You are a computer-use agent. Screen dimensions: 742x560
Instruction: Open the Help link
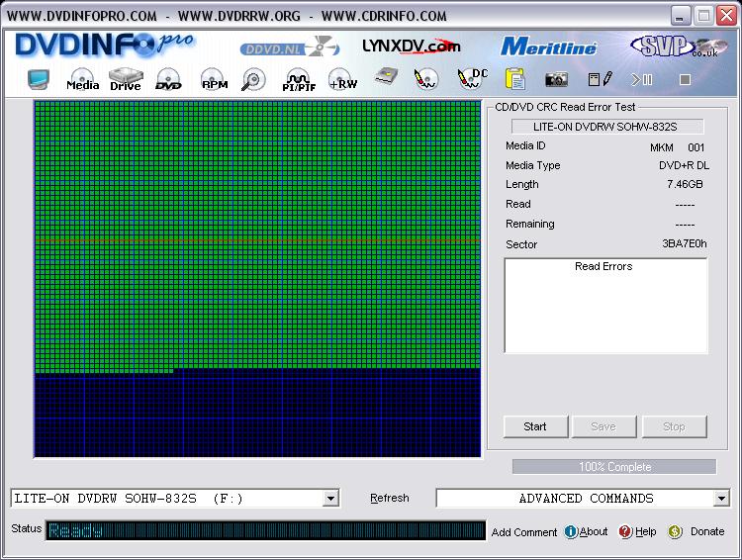pyautogui.click(x=645, y=531)
